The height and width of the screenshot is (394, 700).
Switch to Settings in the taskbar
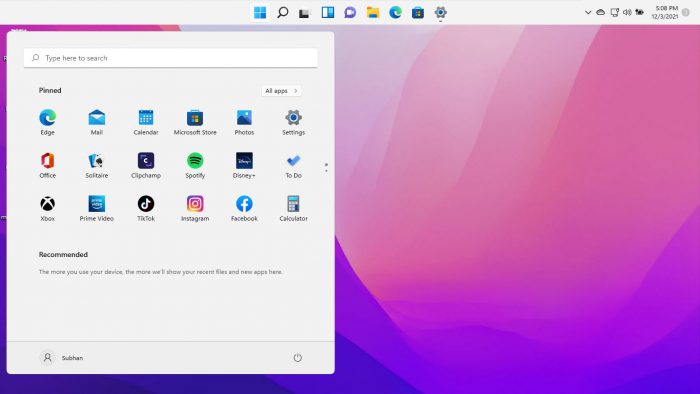[440, 12]
